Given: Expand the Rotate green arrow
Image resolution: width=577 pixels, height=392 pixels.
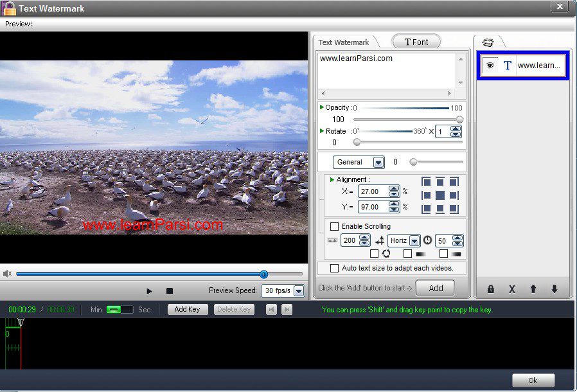Looking at the screenshot, I should (x=322, y=130).
